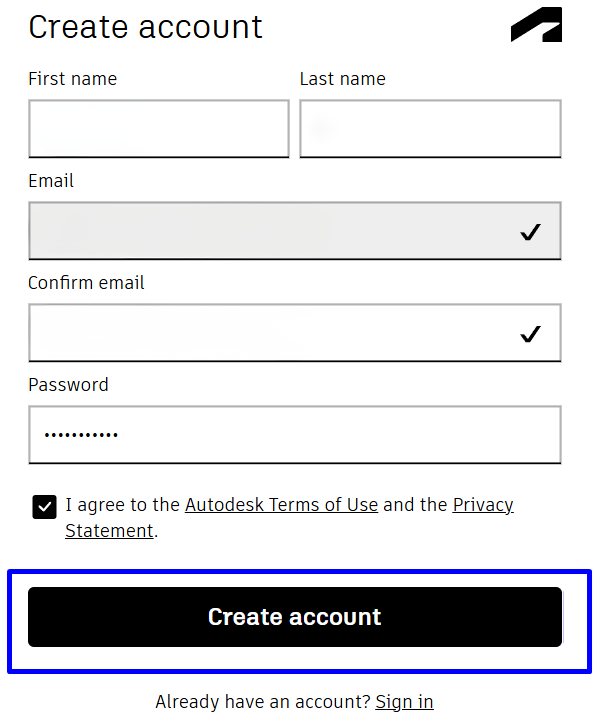Click the checkmark icon in Confirm email field

click(530, 334)
